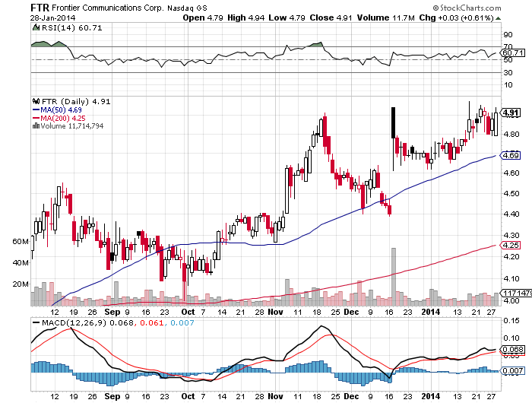Click the '2014' label on price chart axis
Image resolution: width=532 pixels, height=403 pixels.
[x=431, y=312]
